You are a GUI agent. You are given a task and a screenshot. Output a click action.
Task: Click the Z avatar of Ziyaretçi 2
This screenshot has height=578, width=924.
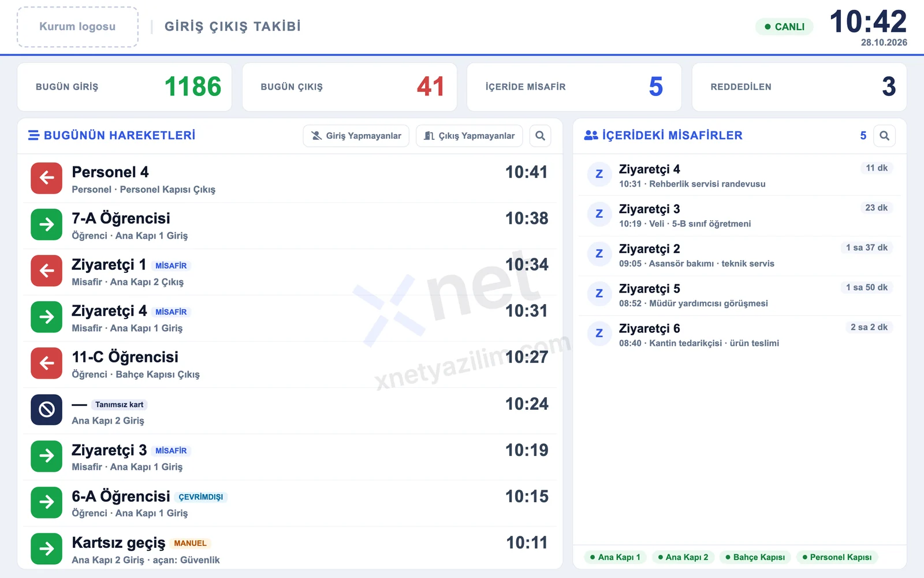click(x=599, y=254)
